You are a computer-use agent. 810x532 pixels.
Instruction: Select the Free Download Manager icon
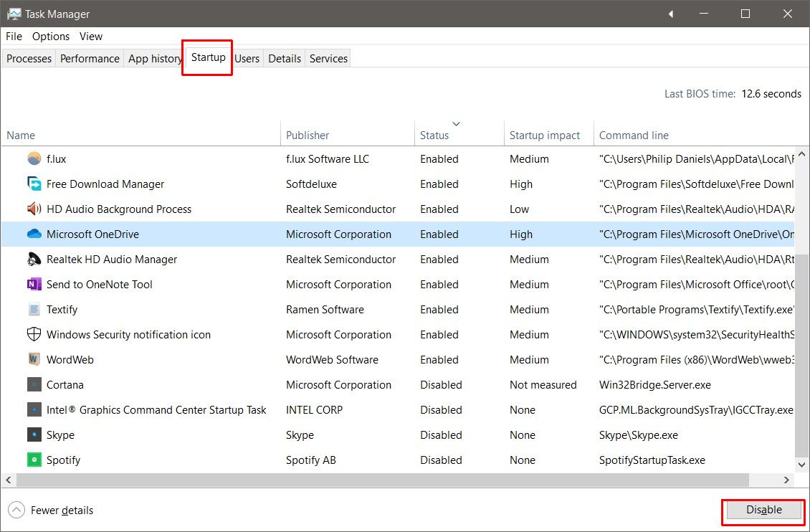click(34, 184)
